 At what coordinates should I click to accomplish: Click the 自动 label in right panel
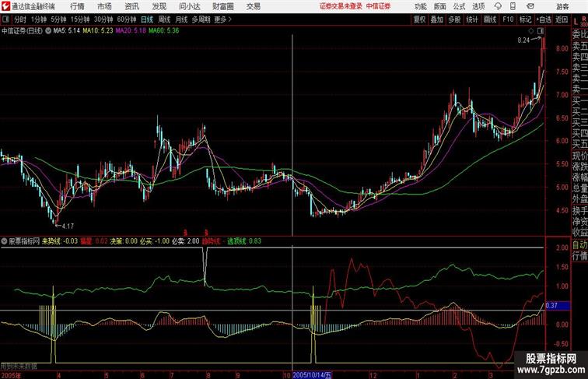click(x=579, y=245)
